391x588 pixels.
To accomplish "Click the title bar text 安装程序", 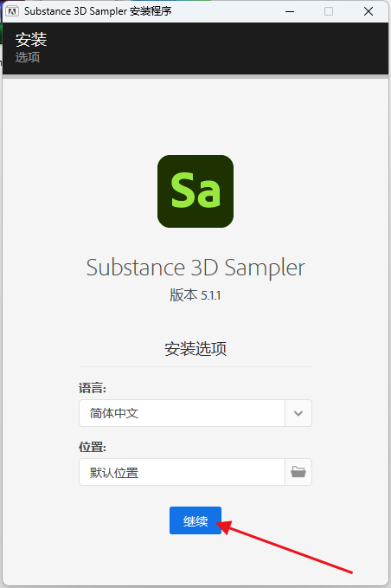I will coord(151,11).
